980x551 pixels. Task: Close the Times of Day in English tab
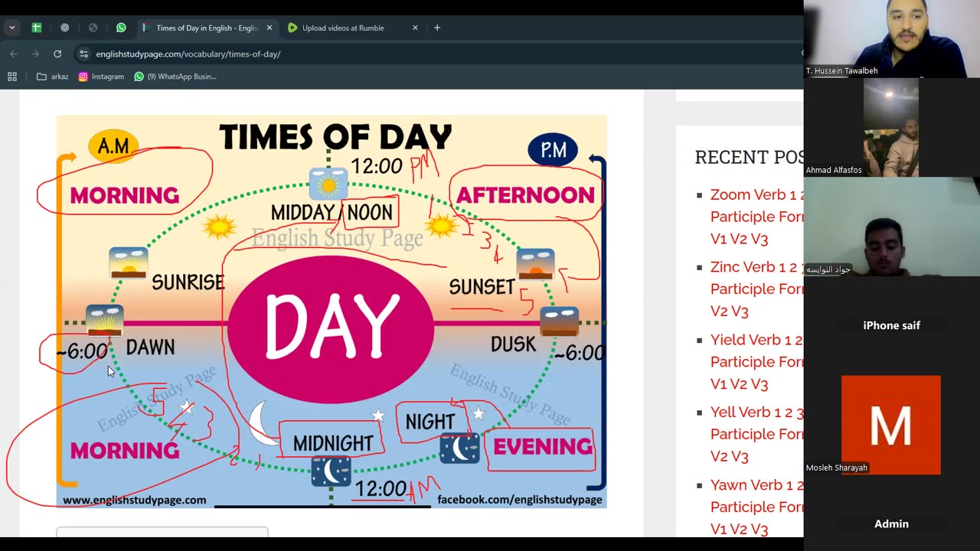click(x=269, y=28)
